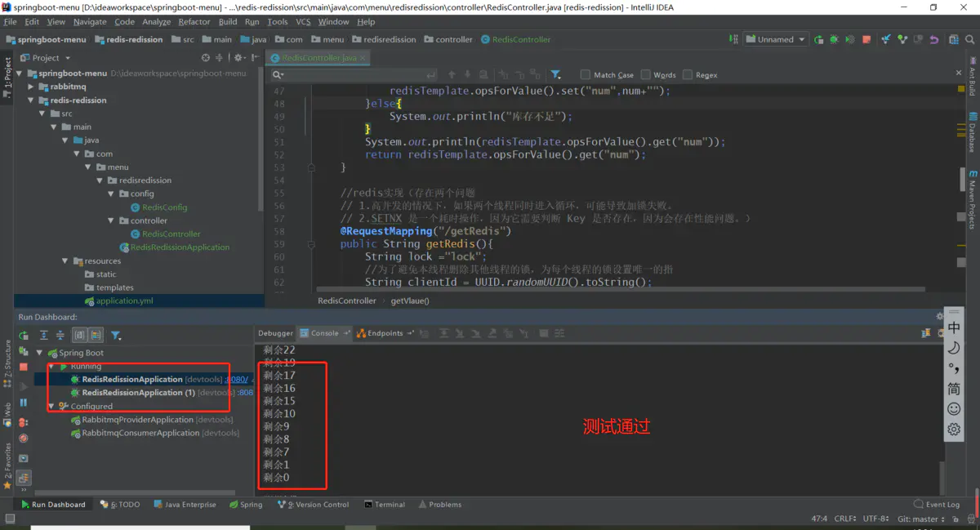This screenshot has width=980, height=530.
Task: Open the Event Log in status bar
Action: click(x=937, y=505)
